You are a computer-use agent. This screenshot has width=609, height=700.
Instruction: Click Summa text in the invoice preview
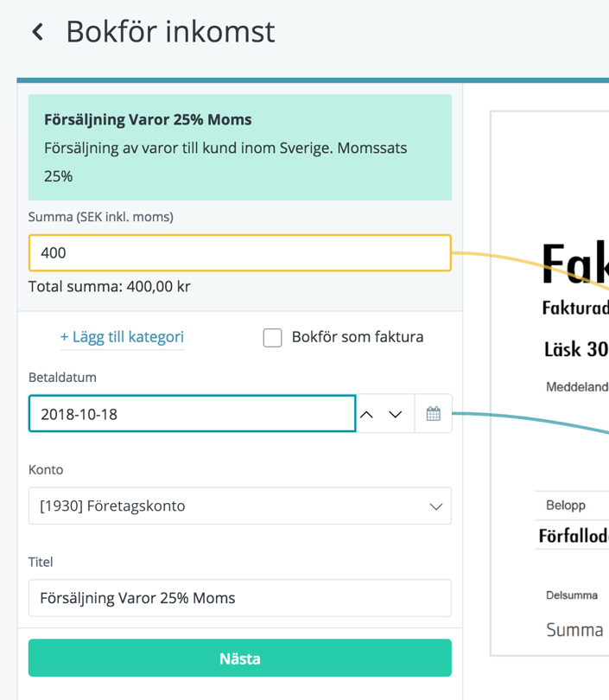(574, 630)
